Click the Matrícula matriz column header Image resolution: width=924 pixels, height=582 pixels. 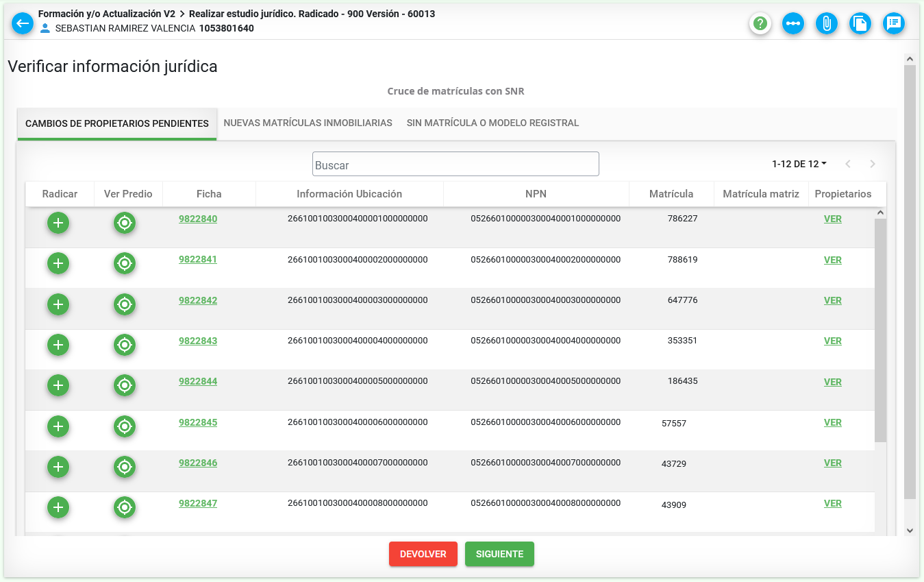pos(761,194)
